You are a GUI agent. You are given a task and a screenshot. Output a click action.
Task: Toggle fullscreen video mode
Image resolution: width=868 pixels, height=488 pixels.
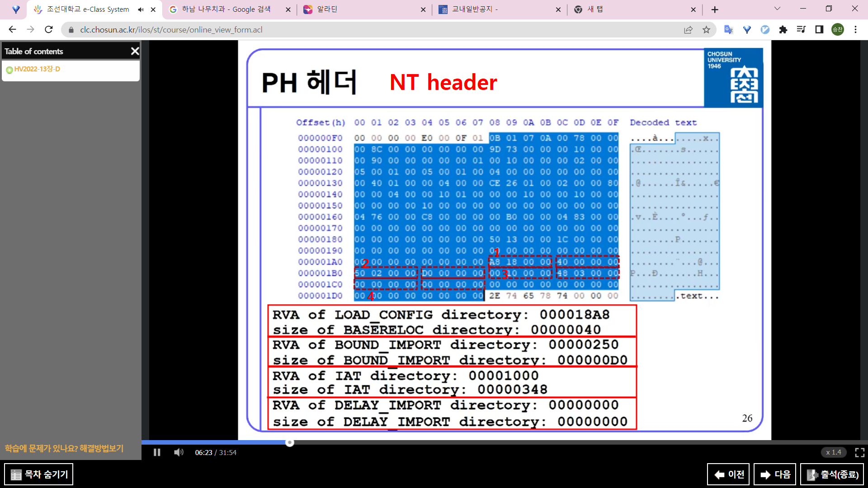tap(859, 452)
